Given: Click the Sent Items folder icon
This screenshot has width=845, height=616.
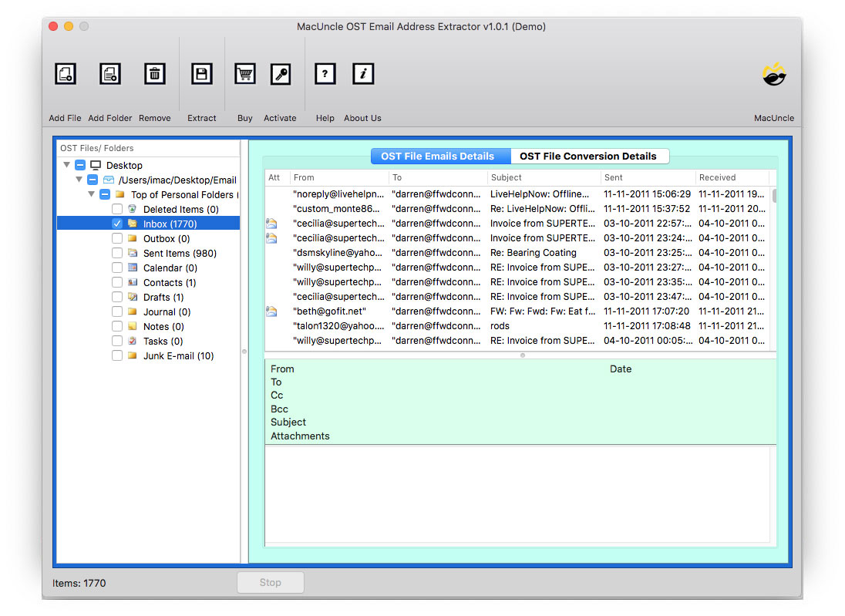Looking at the screenshot, I should [132, 253].
